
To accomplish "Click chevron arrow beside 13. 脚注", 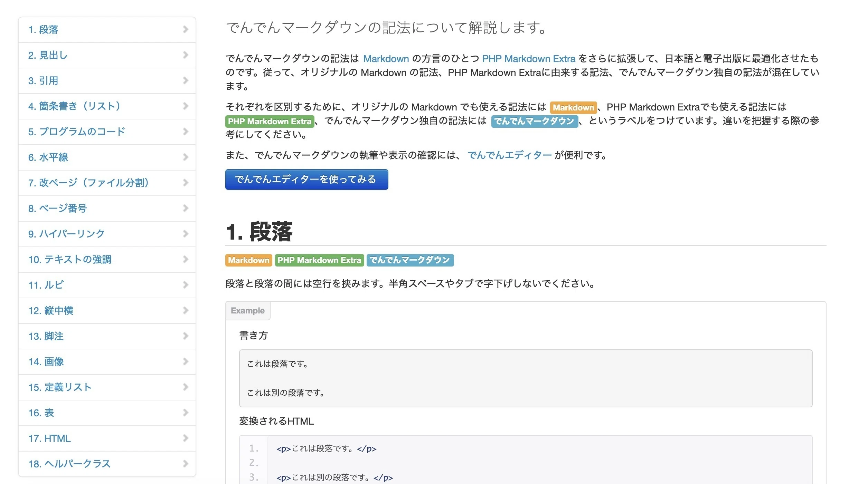I will click(x=186, y=336).
